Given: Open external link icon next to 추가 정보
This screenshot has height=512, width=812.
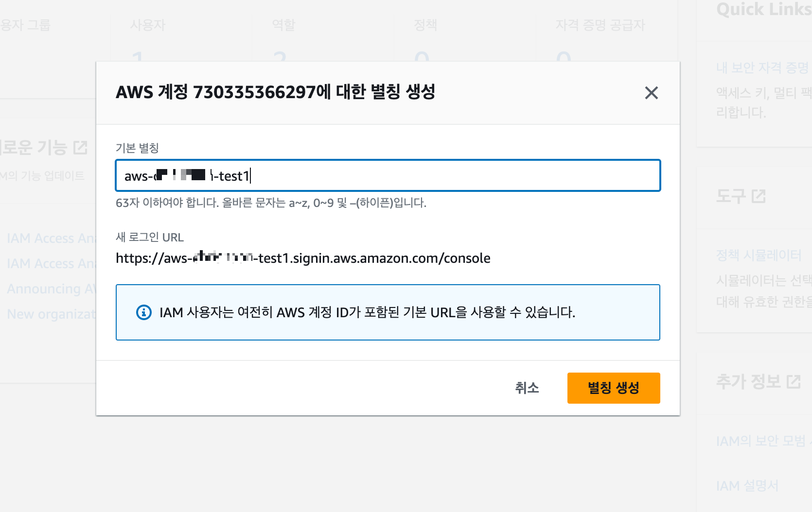Looking at the screenshot, I should click(794, 381).
